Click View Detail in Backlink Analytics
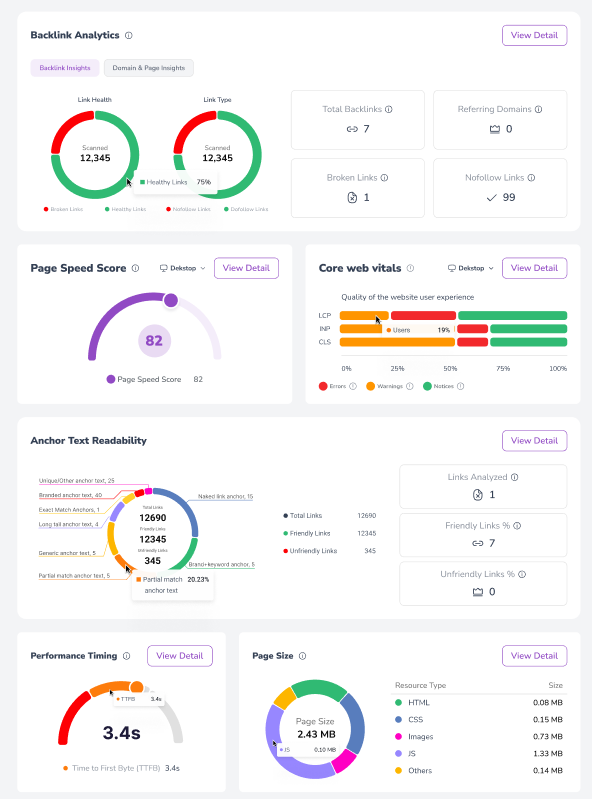This screenshot has width=592, height=799. tap(534, 35)
